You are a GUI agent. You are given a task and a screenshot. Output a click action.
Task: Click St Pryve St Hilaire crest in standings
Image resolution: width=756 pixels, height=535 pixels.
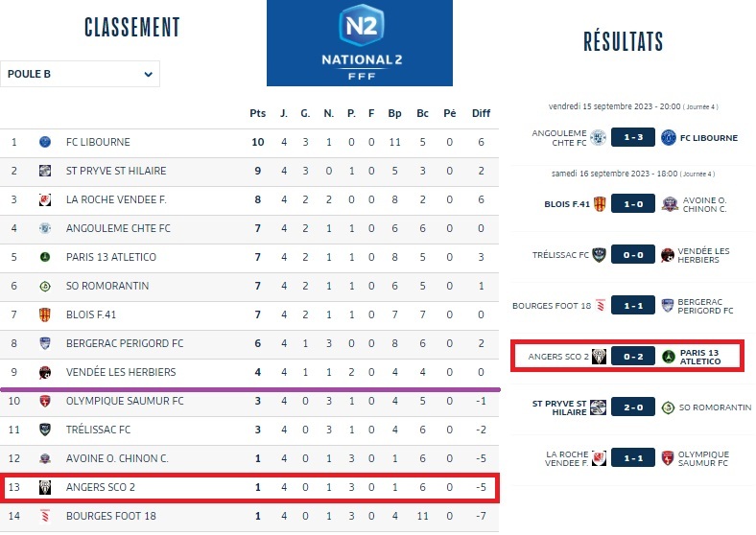[x=45, y=171]
